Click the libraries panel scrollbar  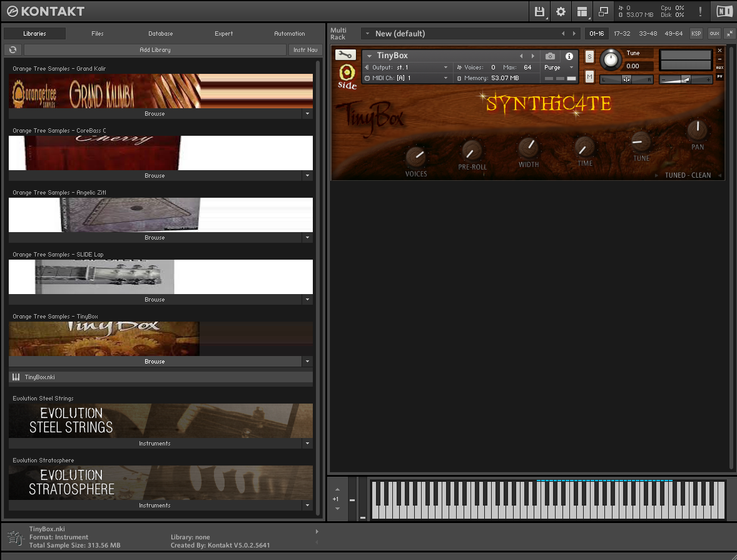[x=318, y=287]
